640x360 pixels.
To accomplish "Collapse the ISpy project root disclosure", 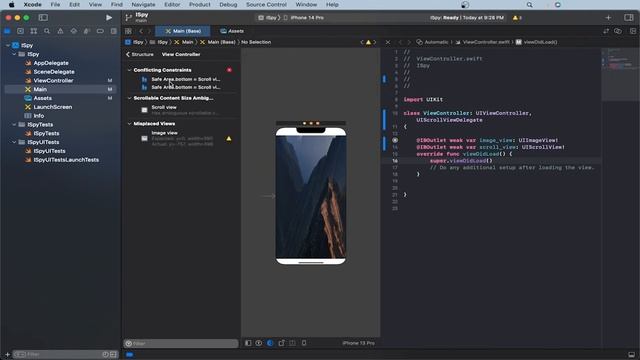I will 8,45.
